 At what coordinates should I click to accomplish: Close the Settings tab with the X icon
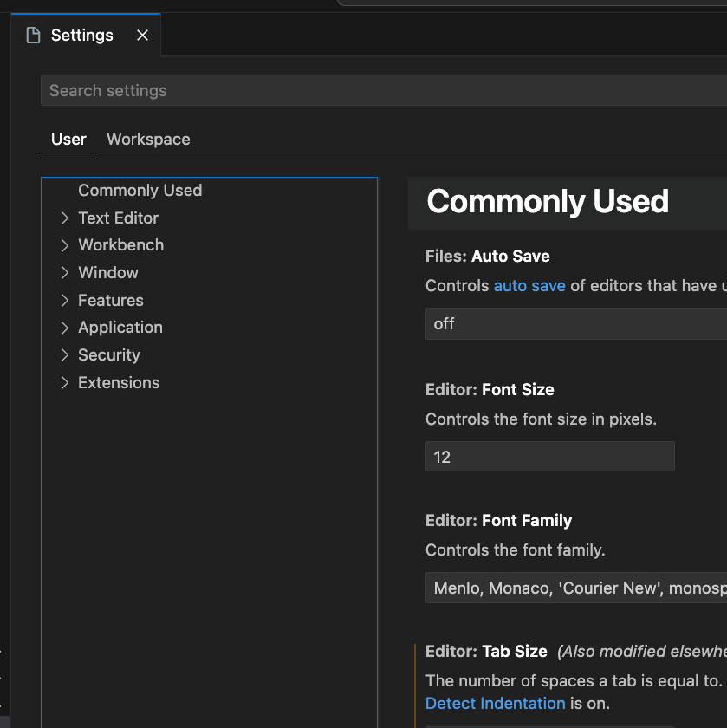(x=143, y=36)
